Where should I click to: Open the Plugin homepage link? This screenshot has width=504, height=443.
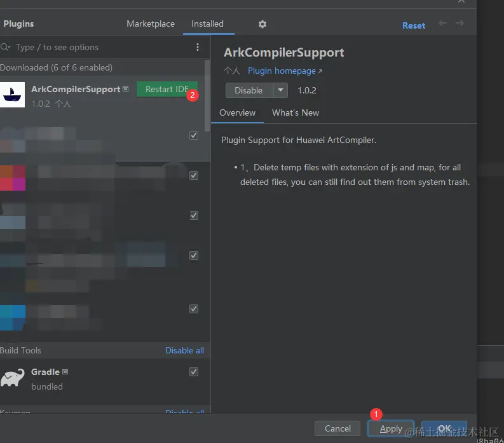point(285,71)
